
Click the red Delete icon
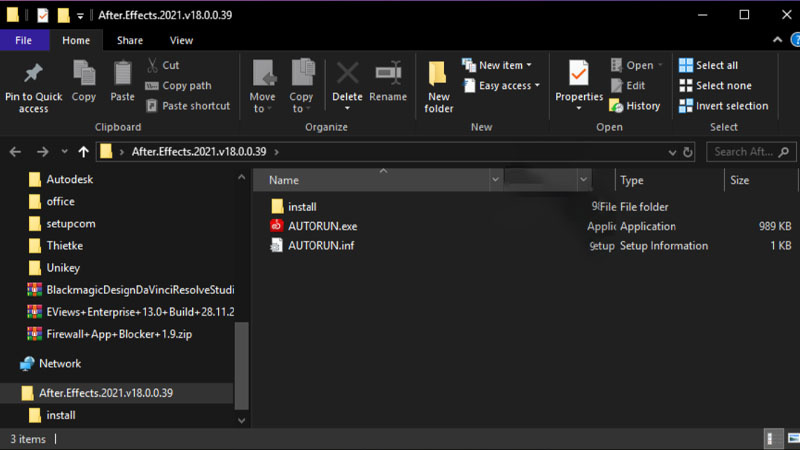(x=347, y=74)
